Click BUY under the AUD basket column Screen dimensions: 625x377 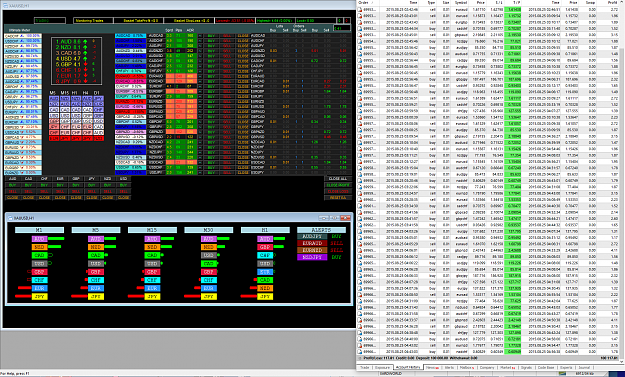(12, 185)
